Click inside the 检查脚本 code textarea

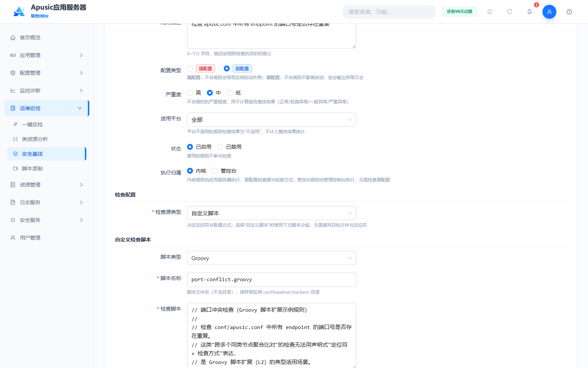pos(271,335)
